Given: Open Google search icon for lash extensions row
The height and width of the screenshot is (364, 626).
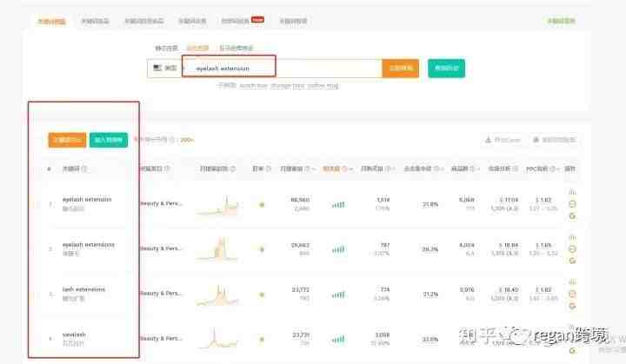Looking at the screenshot, I should click(x=572, y=306).
